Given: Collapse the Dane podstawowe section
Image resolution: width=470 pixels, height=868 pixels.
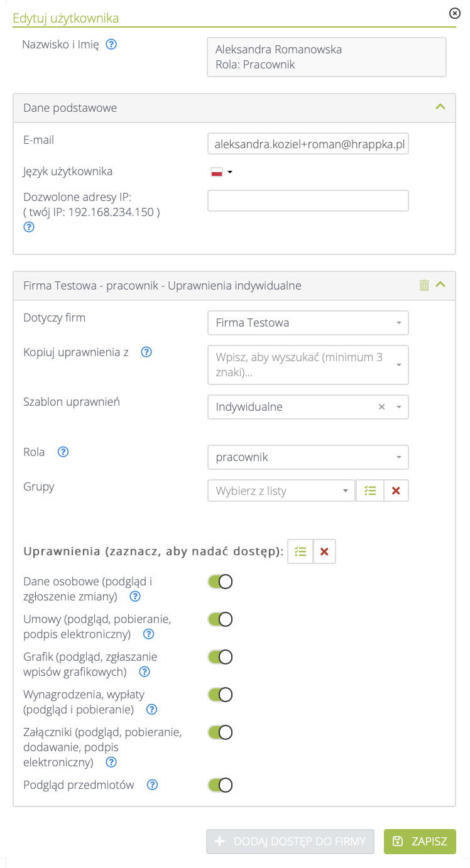Looking at the screenshot, I should click(x=440, y=107).
